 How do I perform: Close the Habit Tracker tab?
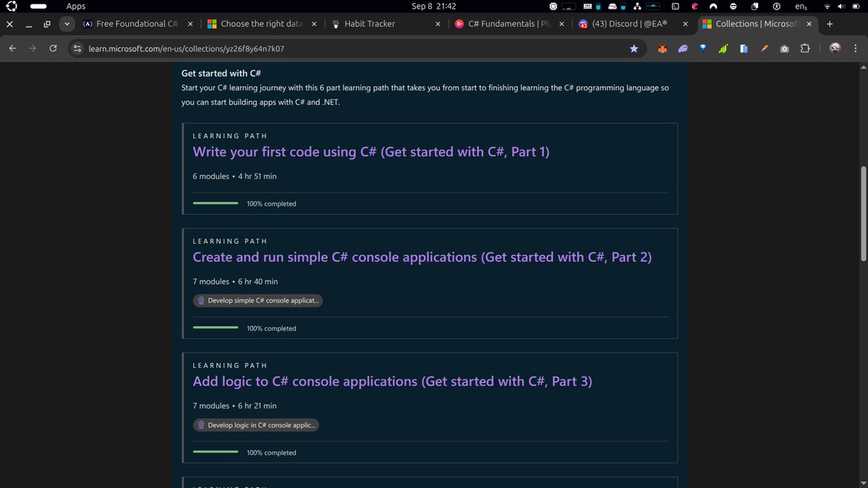tap(438, 24)
